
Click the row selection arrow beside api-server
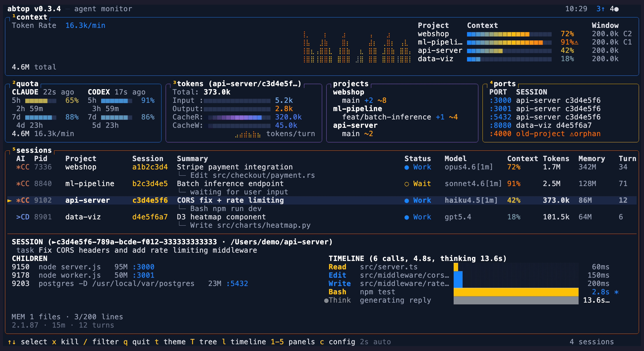point(10,200)
